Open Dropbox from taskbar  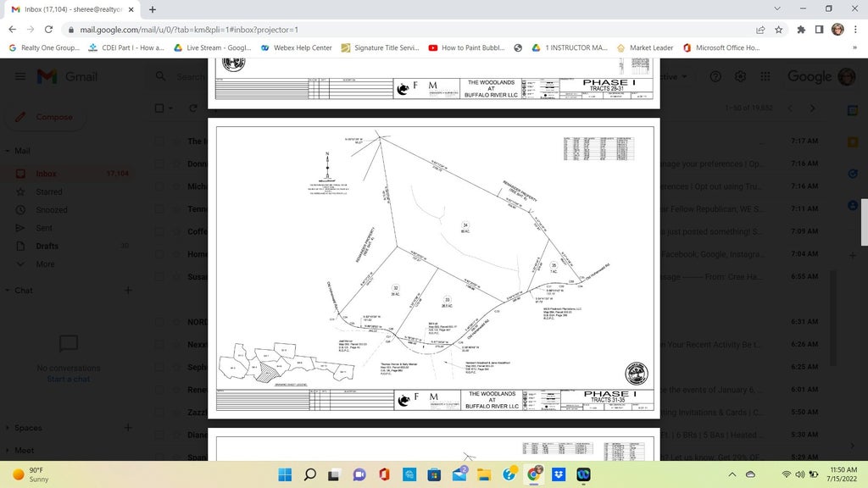tap(559, 474)
